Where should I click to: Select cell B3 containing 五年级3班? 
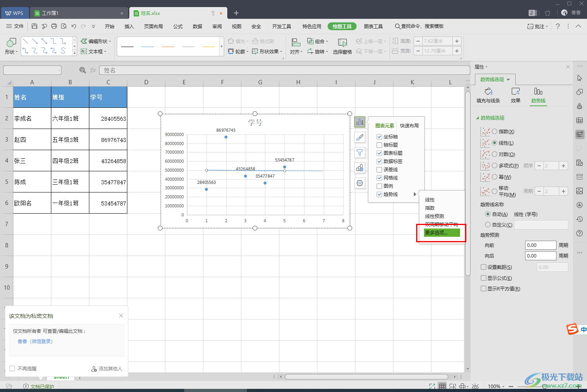pos(70,140)
